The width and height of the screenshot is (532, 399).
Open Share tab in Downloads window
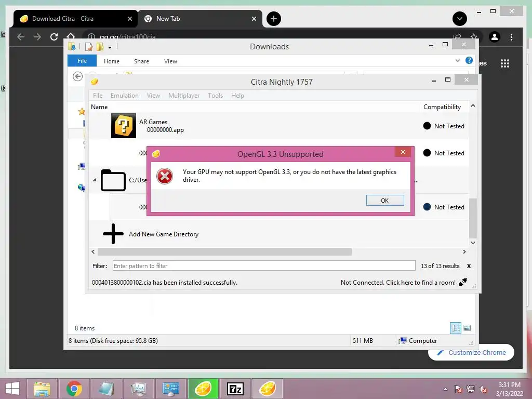tap(141, 61)
